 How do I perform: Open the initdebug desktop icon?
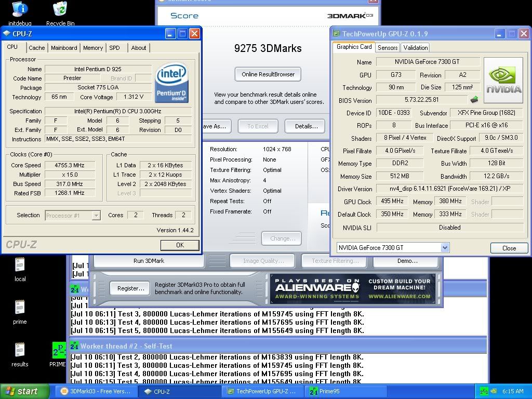click(x=20, y=13)
